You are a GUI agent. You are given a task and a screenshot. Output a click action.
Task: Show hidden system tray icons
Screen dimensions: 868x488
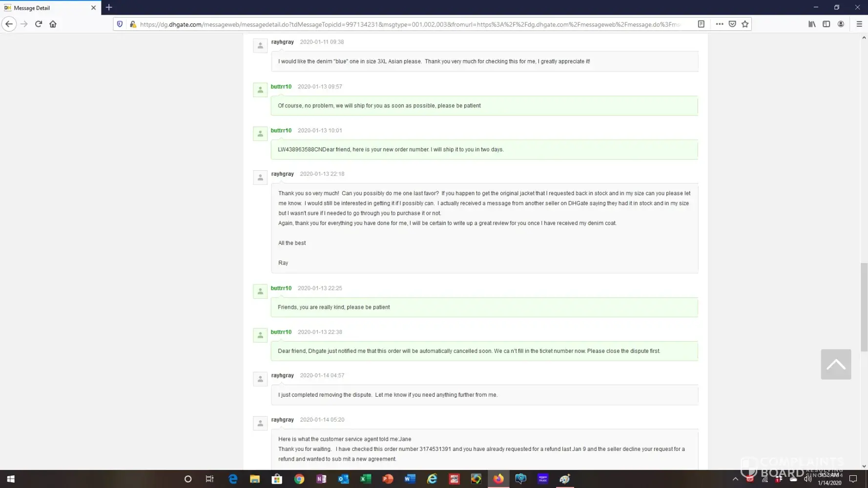735,479
